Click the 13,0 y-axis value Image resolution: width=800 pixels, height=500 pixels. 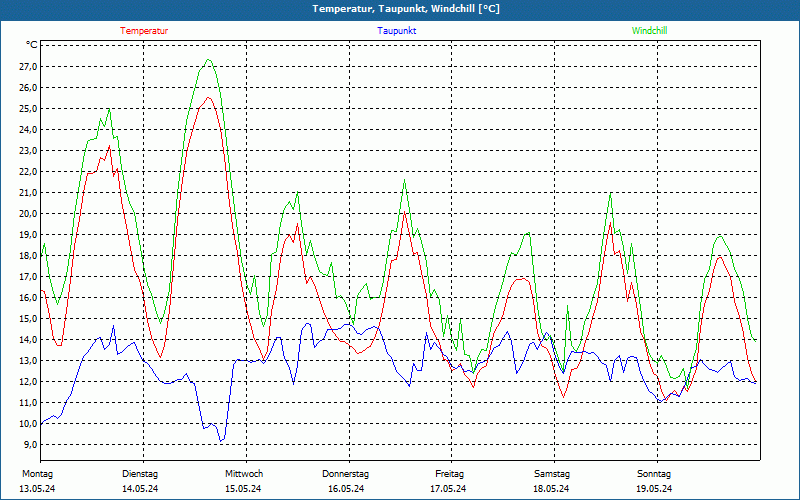29,360
